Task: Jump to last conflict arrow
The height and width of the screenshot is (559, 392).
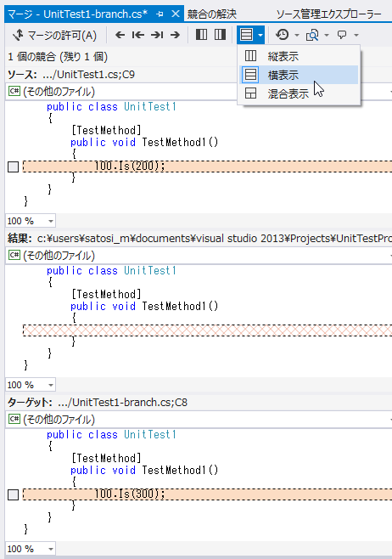Action: click(157, 35)
